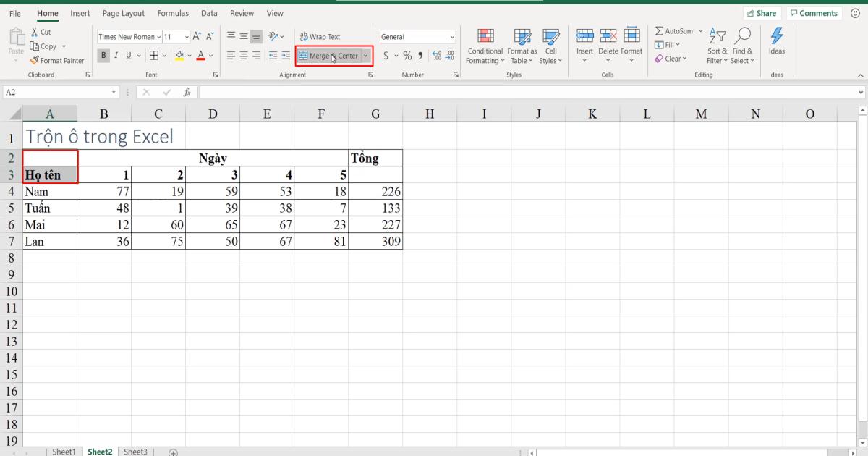Viewport: 868px width, 456px height.
Task: Toggle Bold formatting
Action: click(x=103, y=55)
